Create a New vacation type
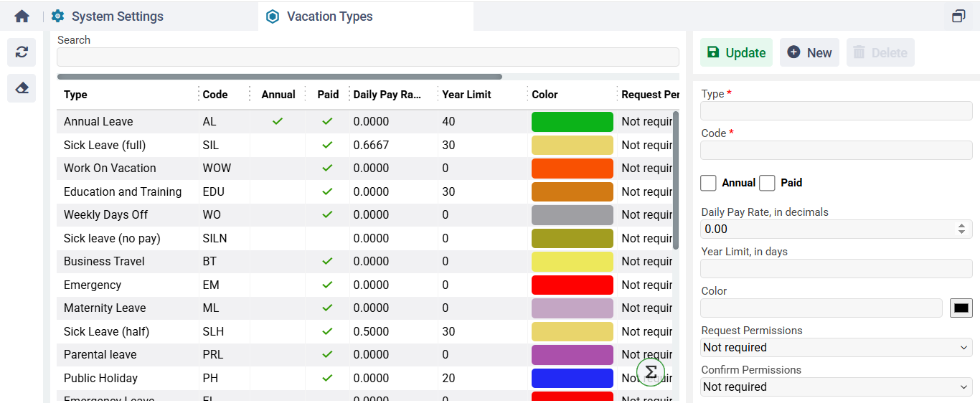 point(809,52)
